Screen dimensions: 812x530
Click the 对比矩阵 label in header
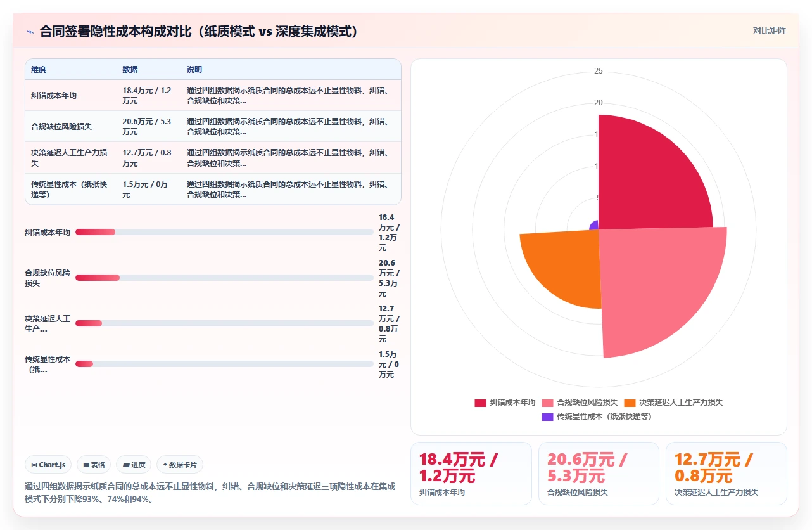(x=769, y=30)
